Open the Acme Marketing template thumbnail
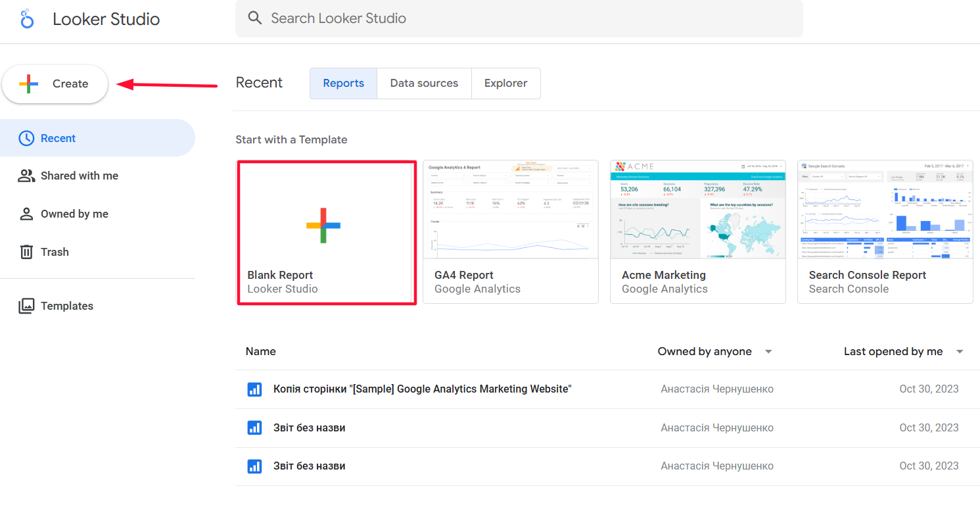The width and height of the screenshot is (980, 532). (697, 209)
